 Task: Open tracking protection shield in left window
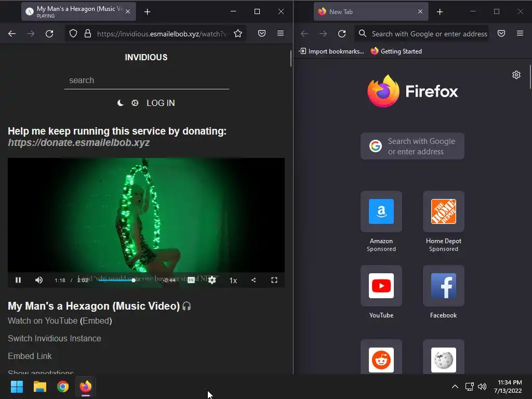pyautogui.click(x=73, y=34)
